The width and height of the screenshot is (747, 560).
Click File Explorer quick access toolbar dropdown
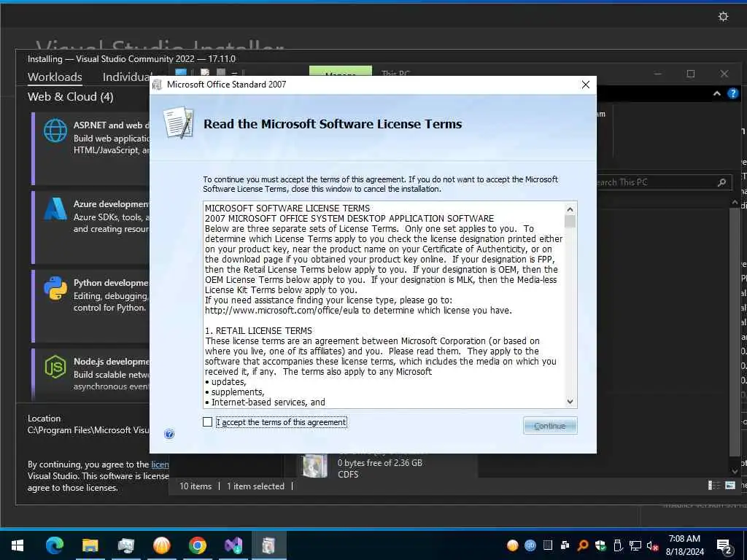(234, 74)
